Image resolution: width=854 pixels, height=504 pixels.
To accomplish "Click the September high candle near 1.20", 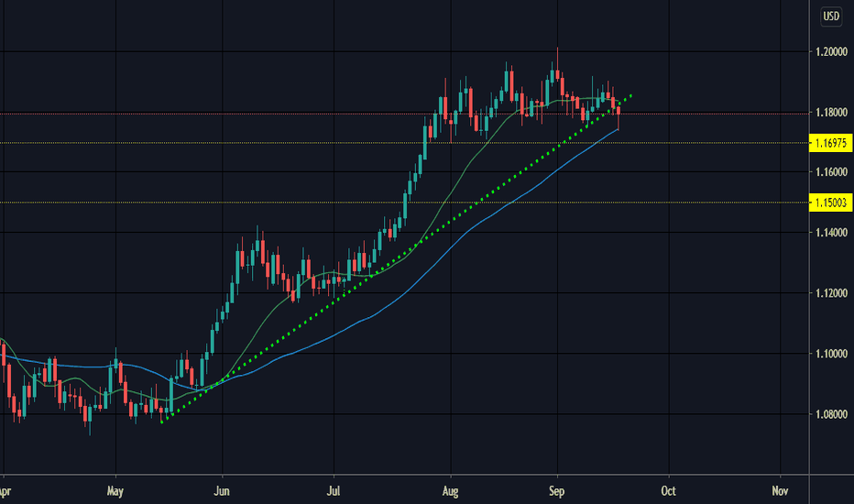I will (x=557, y=75).
